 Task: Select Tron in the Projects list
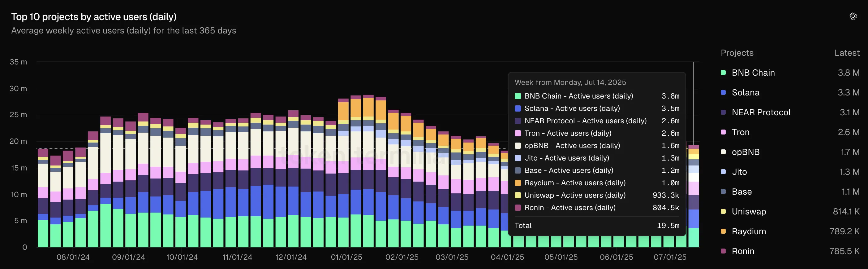[x=741, y=132]
